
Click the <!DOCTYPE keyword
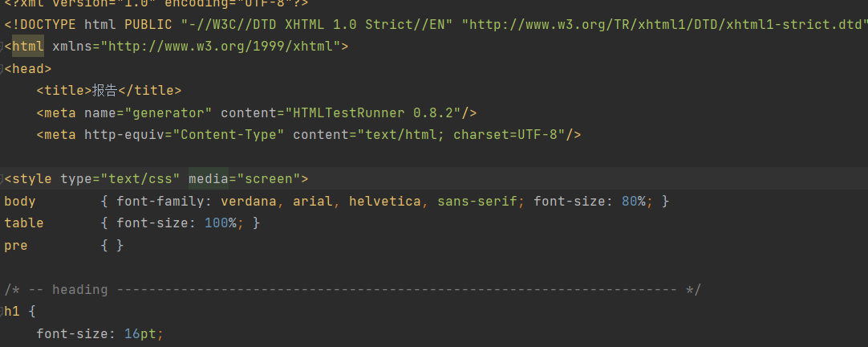[x=40, y=24]
